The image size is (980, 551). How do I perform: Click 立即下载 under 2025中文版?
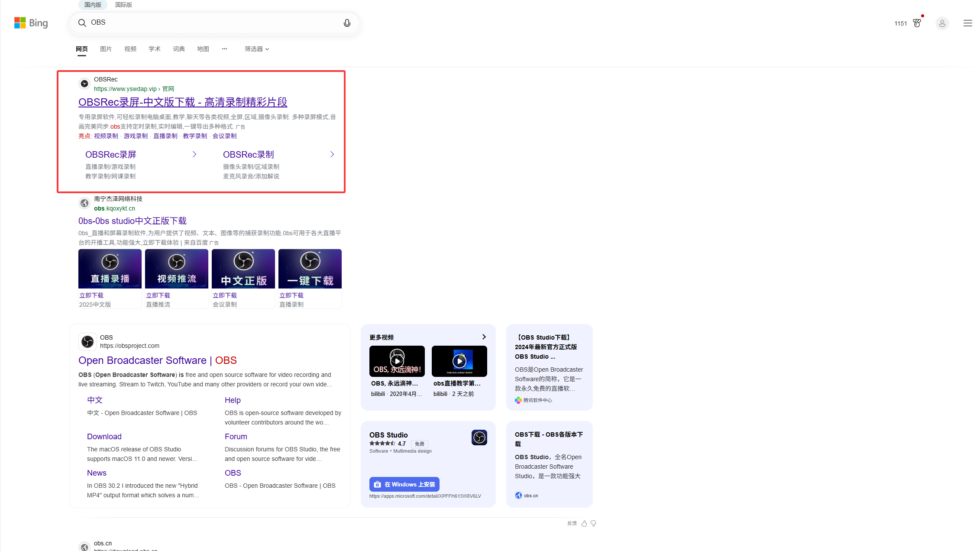pyautogui.click(x=91, y=295)
